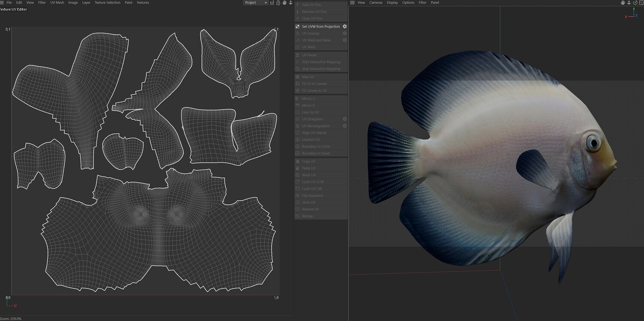Viewport: 644px width, 321px height.
Task: Click the zoom arrows icon in UV editor
Action: pyautogui.click(x=291, y=3)
